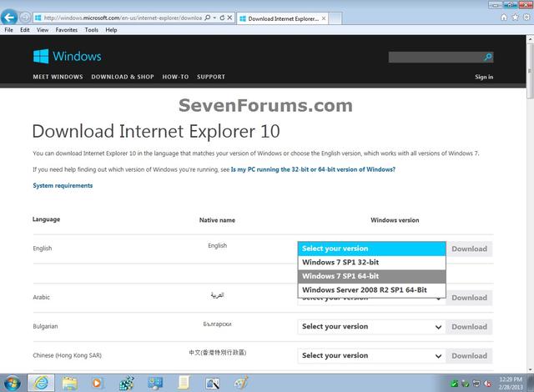Open the HOW-TO navigation item

[175, 77]
